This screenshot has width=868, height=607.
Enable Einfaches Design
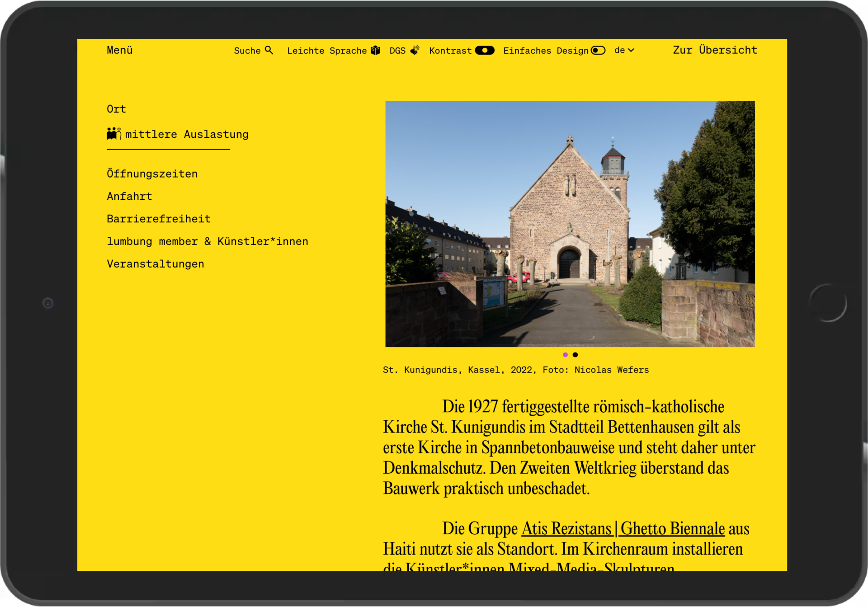598,50
